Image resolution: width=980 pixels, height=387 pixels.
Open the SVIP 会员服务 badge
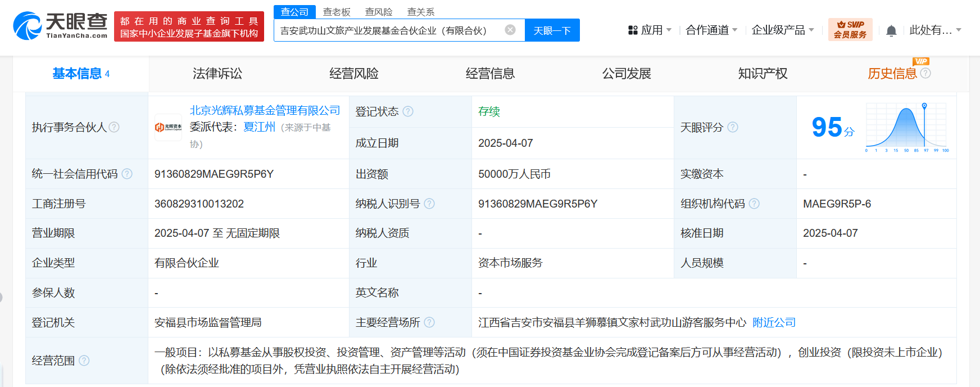tap(850, 30)
